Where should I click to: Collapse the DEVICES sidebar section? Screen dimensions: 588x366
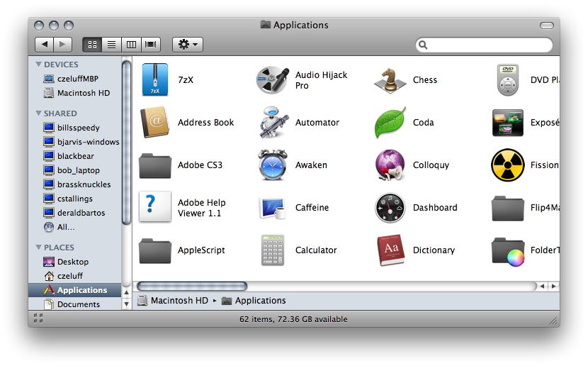[38, 64]
